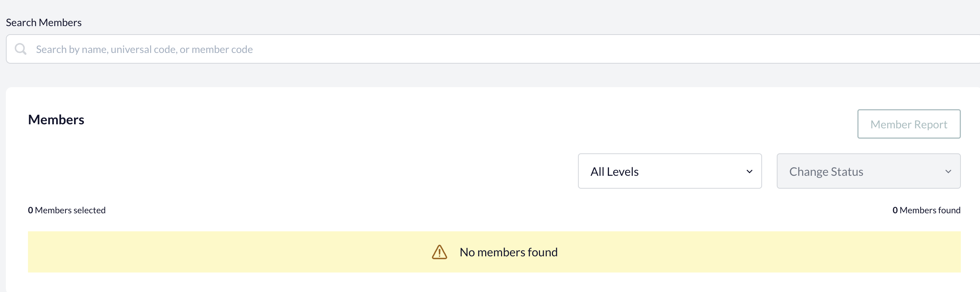
Task: Click the 0 Members selected text
Action: pyautogui.click(x=67, y=210)
